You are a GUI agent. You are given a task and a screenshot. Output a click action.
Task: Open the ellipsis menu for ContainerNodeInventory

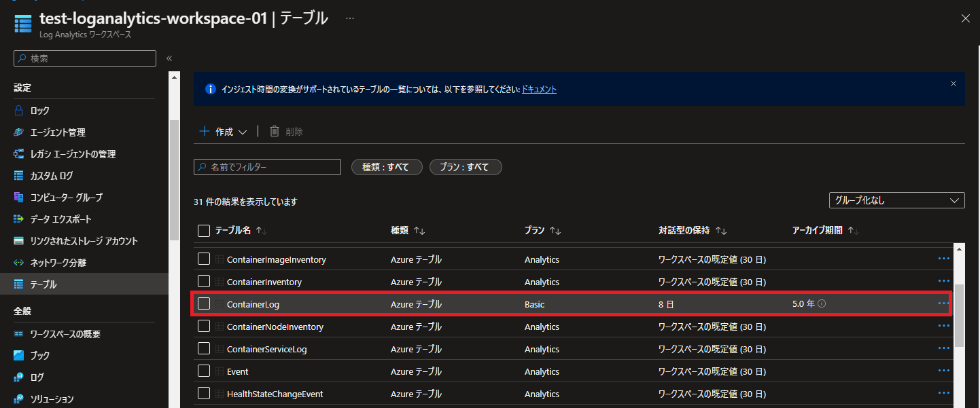[x=943, y=326]
